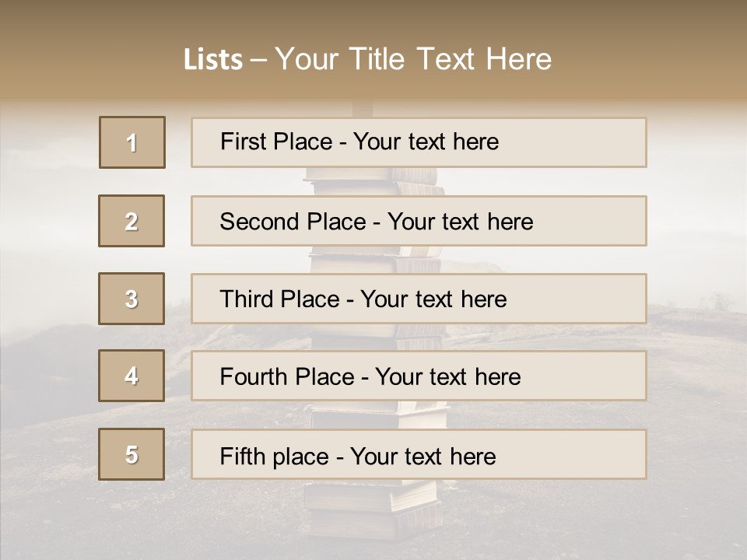This screenshot has height=560, width=747.
Task: Click the Fifth place text box
Action: click(419, 454)
